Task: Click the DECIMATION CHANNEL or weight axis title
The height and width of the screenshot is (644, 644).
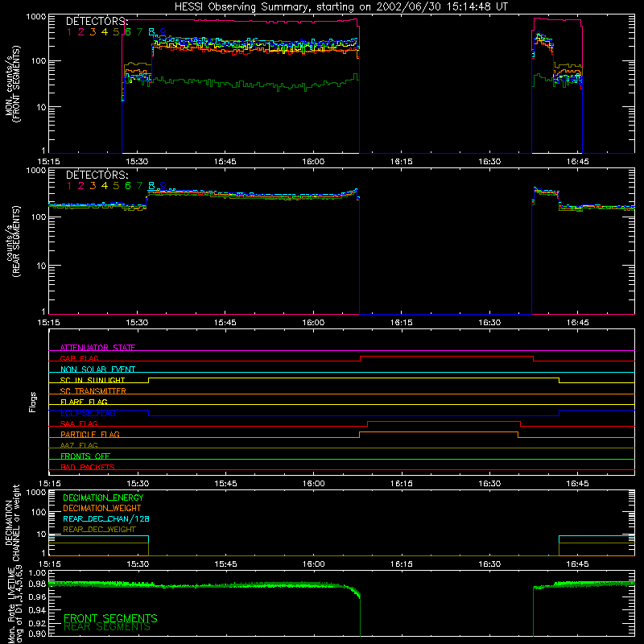Action: (12, 522)
